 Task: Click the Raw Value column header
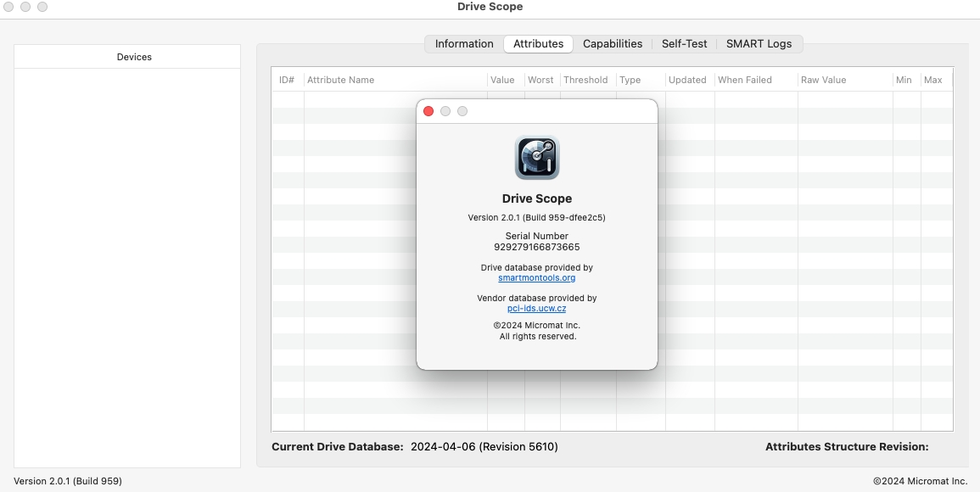point(823,80)
